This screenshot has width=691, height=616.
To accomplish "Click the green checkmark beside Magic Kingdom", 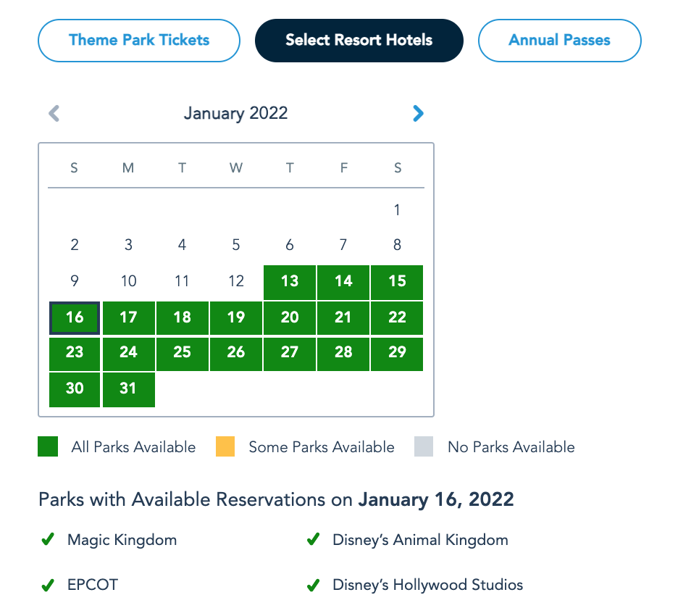I will point(49,540).
